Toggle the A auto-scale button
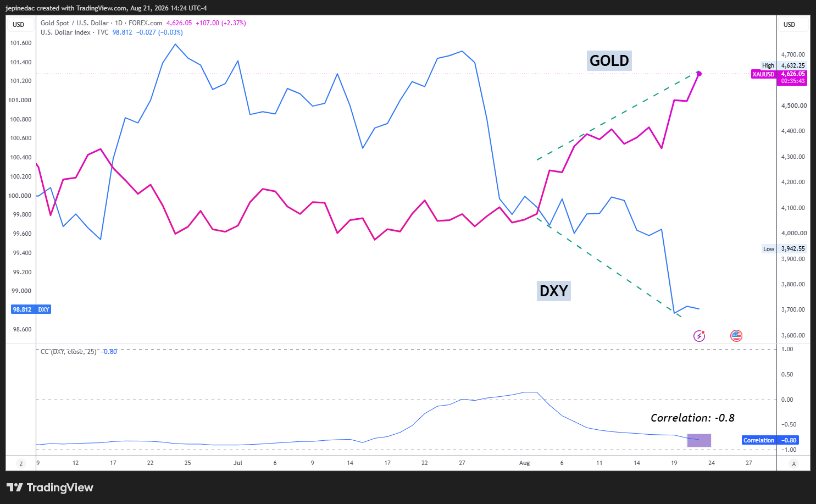This screenshot has height=504, width=816. click(793, 464)
